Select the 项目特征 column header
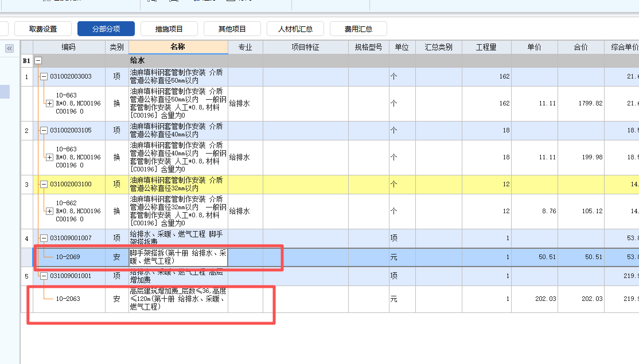This screenshot has width=639, height=364. 306,47
